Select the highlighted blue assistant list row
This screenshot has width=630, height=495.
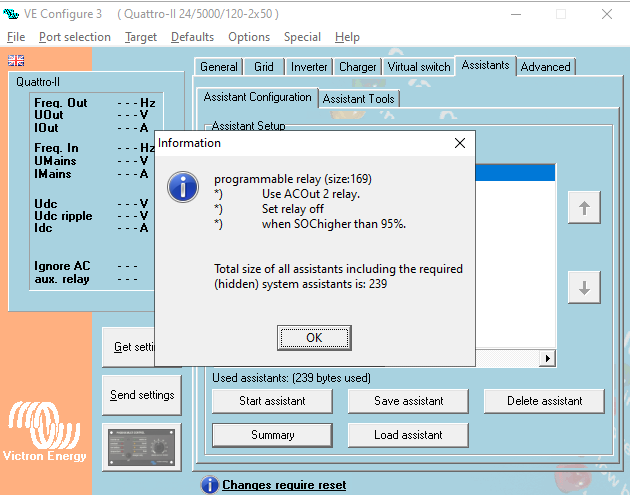pyautogui.click(x=515, y=173)
